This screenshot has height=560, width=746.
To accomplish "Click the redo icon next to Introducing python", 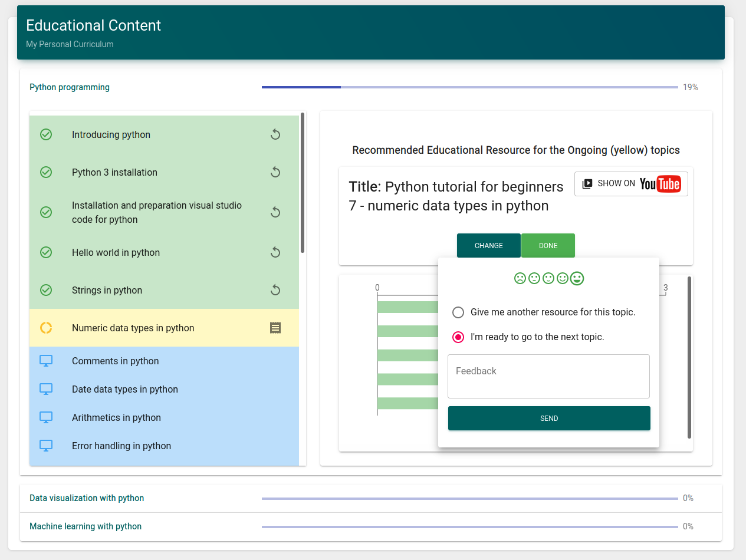I will click(275, 134).
